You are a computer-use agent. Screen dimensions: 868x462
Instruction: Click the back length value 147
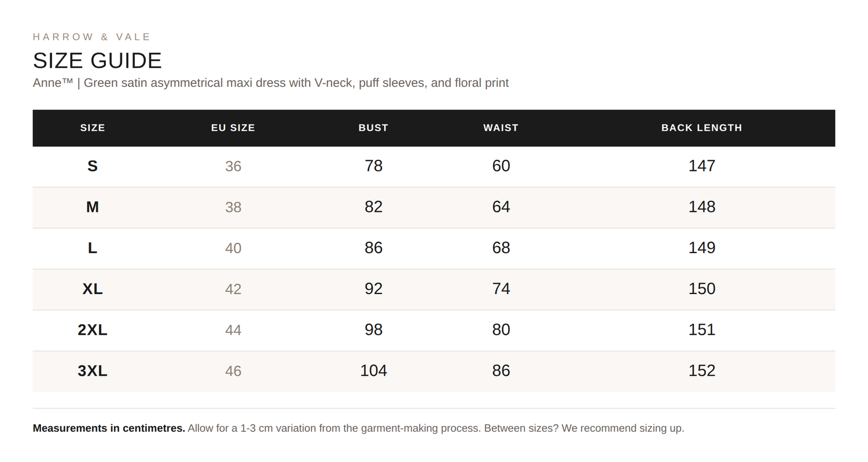[x=702, y=166]
